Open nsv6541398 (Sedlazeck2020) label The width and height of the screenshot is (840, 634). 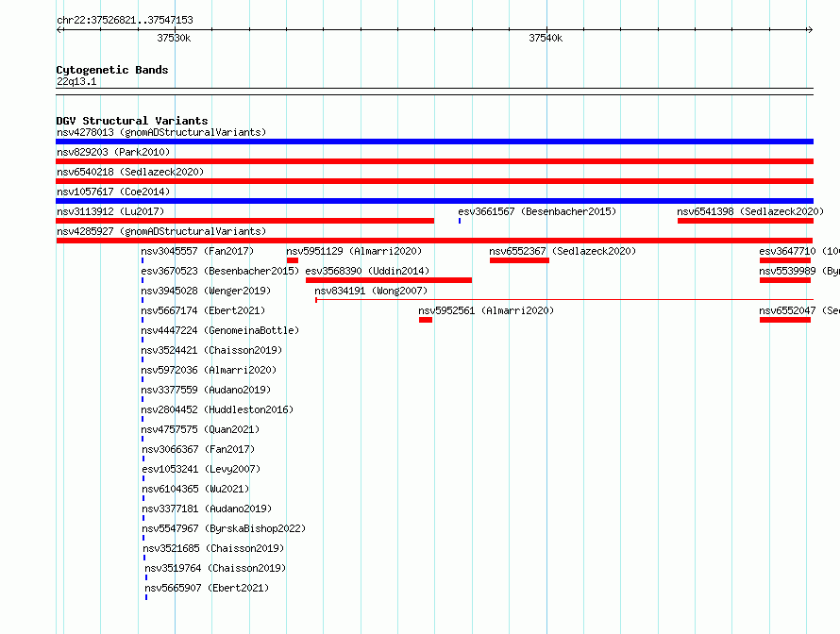pos(750,211)
